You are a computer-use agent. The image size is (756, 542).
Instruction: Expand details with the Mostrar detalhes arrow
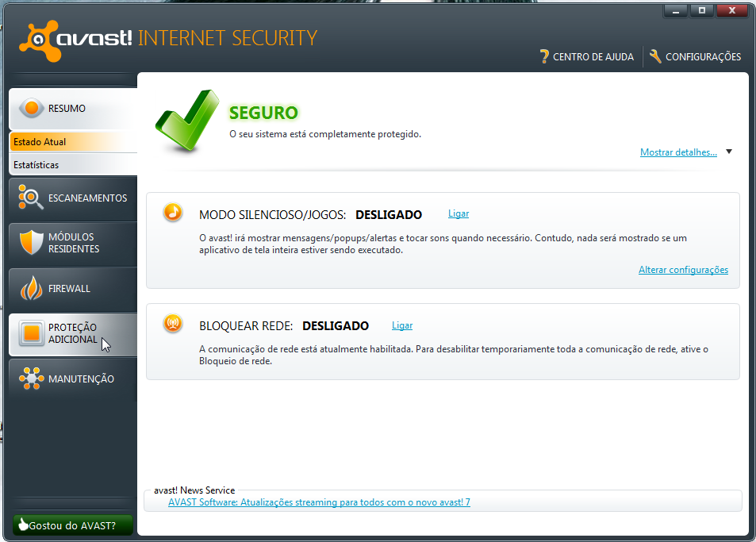[x=729, y=152]
